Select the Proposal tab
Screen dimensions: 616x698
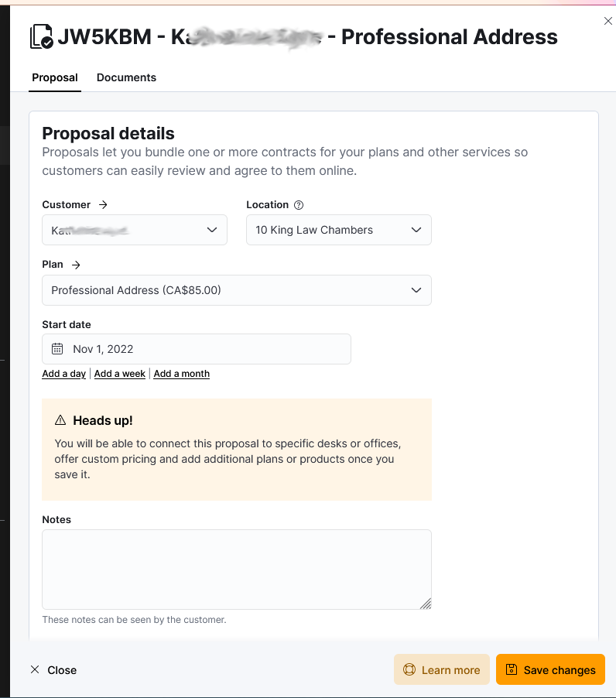click(55, 77)
